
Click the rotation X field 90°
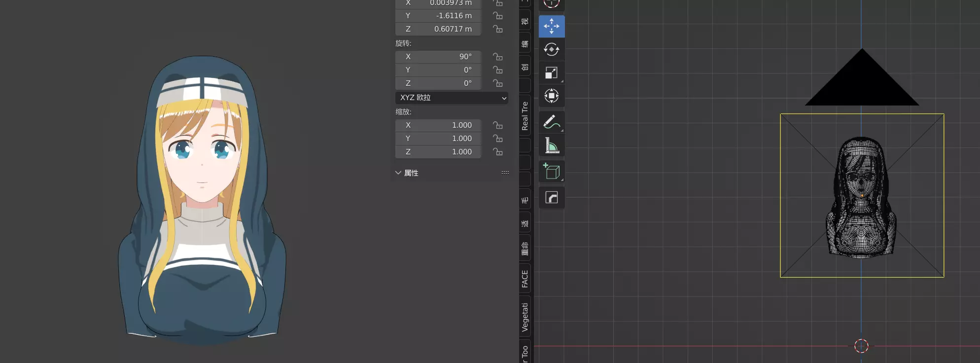[438, 57]
